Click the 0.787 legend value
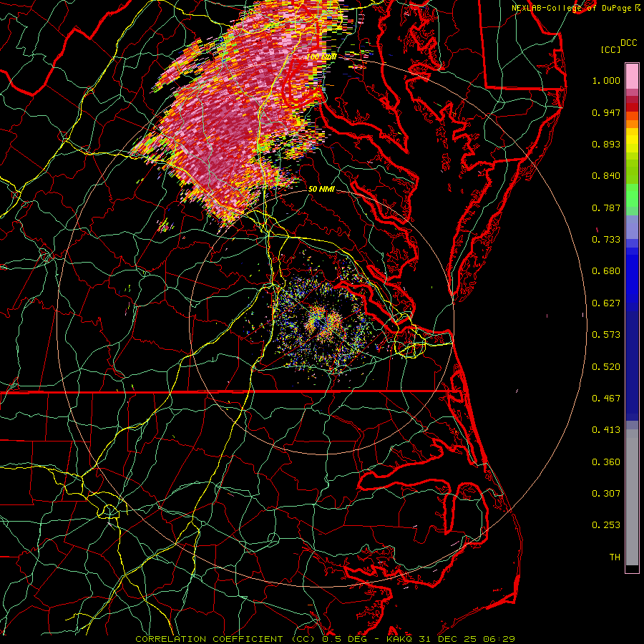Viewport: 644px width, 644px height. coord(606,208)
